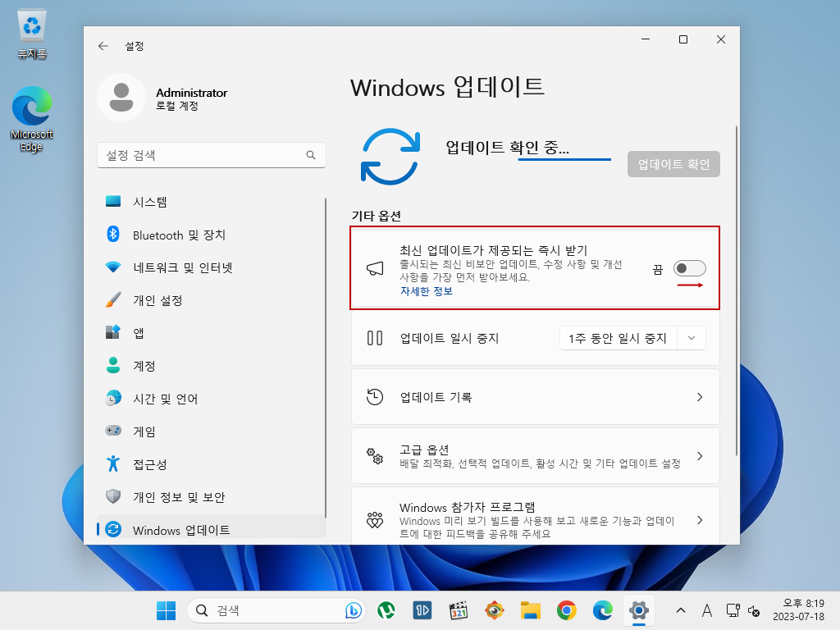This screenshot has width=840, height=630.
Task: Click the 접근성 accessibility figure icon
Action: click(x=113, y=464)
